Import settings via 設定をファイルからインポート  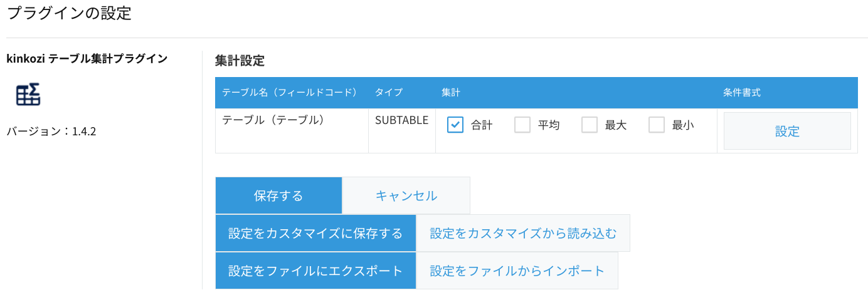click(x=517, y=271)
